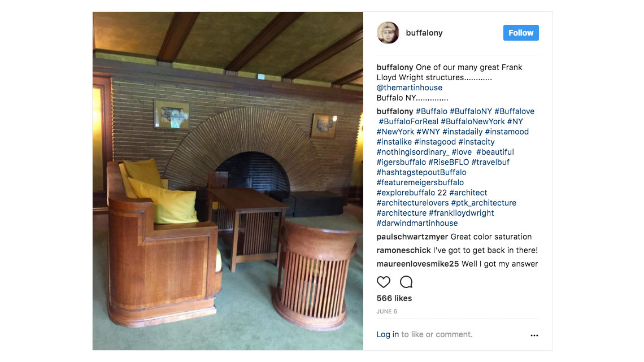This screenshot has width=644, height=362.
Task: View the ramoneschick commenter profile
Action: [x=404, y=250]
